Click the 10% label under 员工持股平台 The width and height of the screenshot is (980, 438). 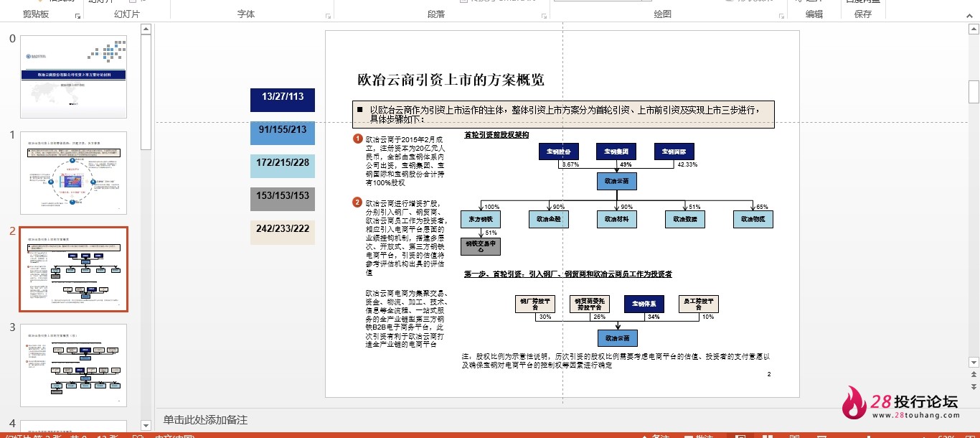tap(708, 317)
